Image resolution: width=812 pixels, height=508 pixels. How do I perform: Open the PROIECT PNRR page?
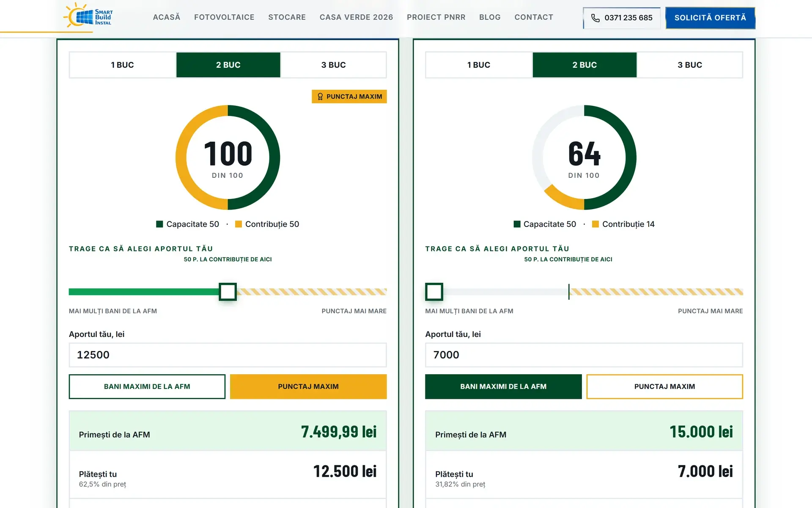pos(436,17)
